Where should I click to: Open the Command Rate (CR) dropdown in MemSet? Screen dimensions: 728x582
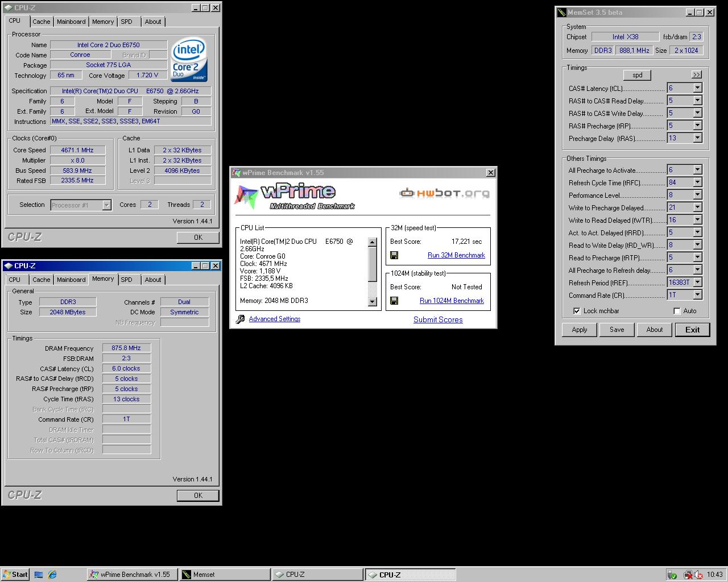(x=697, y=295)
